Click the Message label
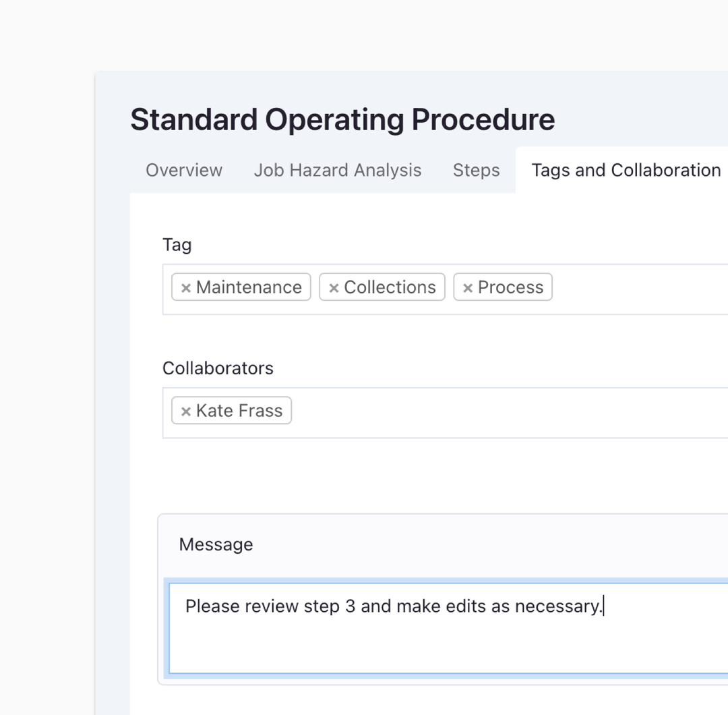728x715 pixels. [216, 544]
